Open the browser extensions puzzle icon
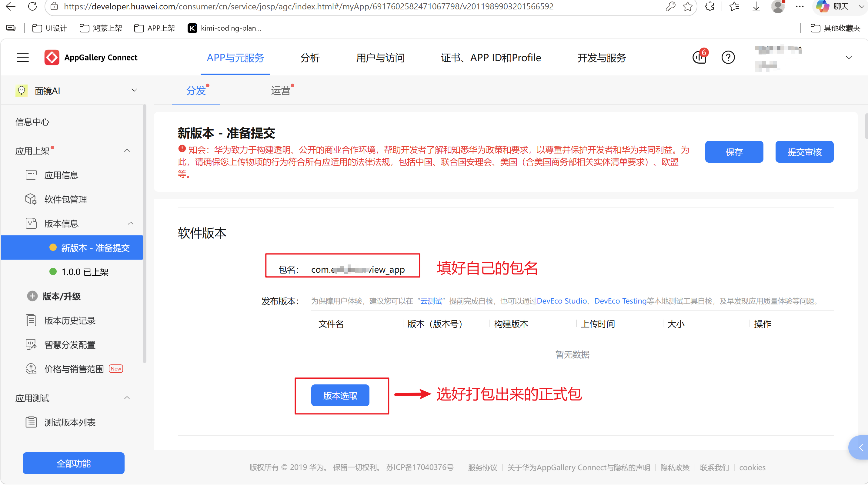This screenshot has height=485, width=868. 709,6
